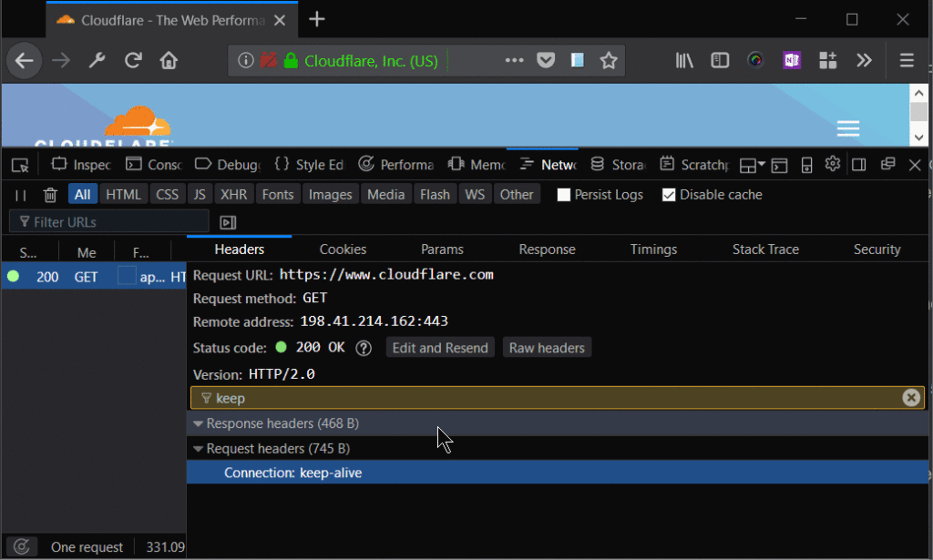Toggle the network details pane icon

coord(228,222)
